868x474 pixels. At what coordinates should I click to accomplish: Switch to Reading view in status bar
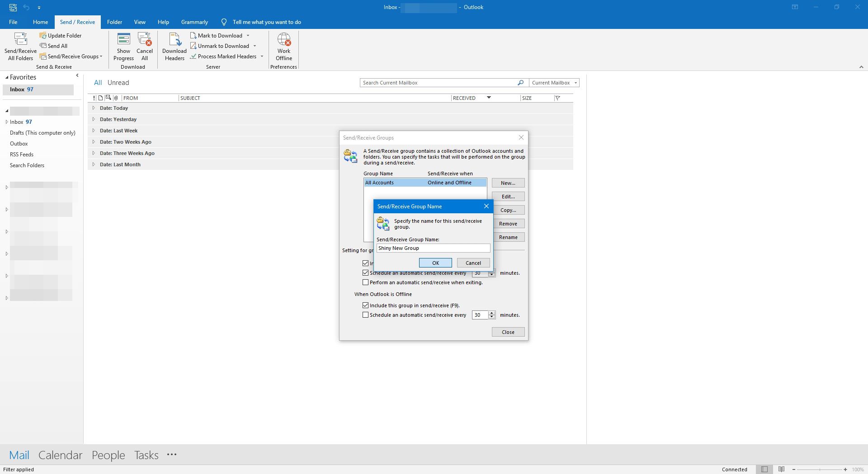click(x=781, y=469)
